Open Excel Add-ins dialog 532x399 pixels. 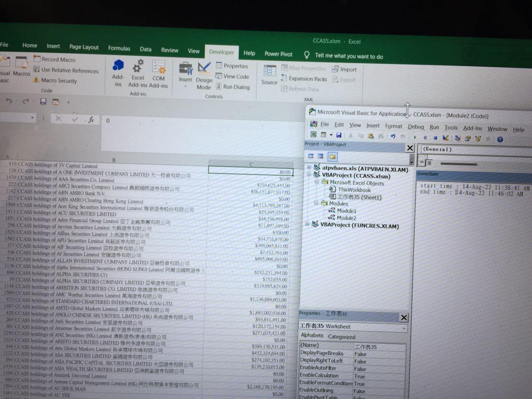pos(138,73)
